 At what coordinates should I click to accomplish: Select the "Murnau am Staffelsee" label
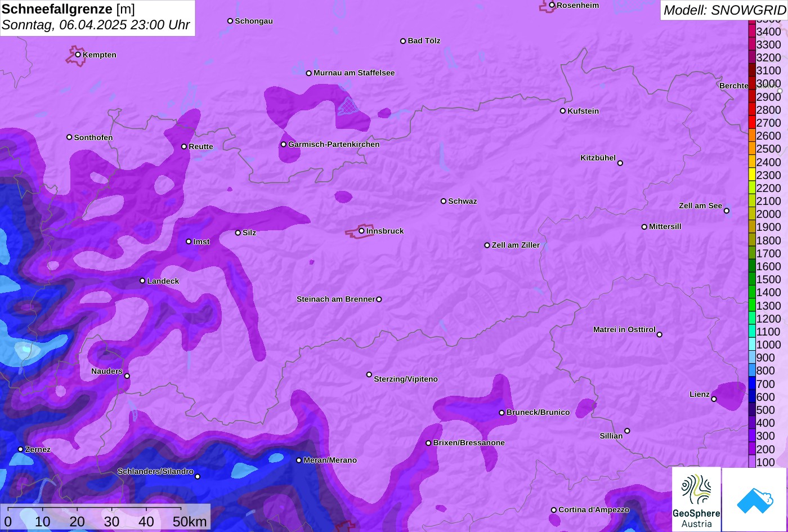click(354, 73)
